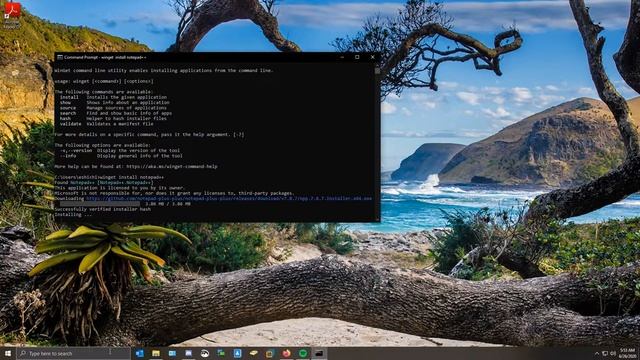The width and height of the screenshot is (640, 360).
Task: Close the Command Prompt window
Action: pyautogui.click(x=372, y=58)
